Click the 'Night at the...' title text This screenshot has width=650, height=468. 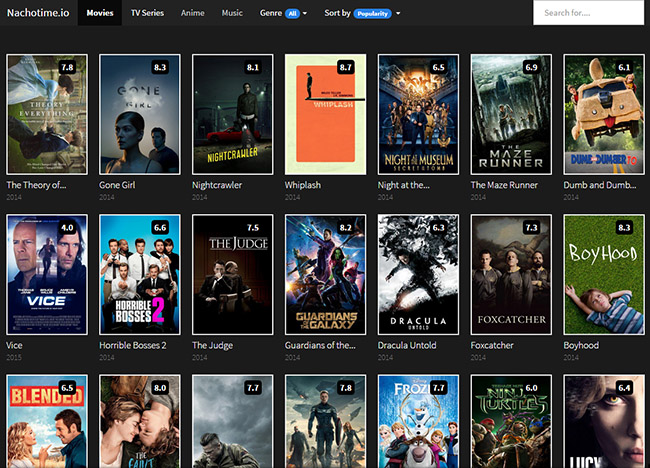coord(403,185)
